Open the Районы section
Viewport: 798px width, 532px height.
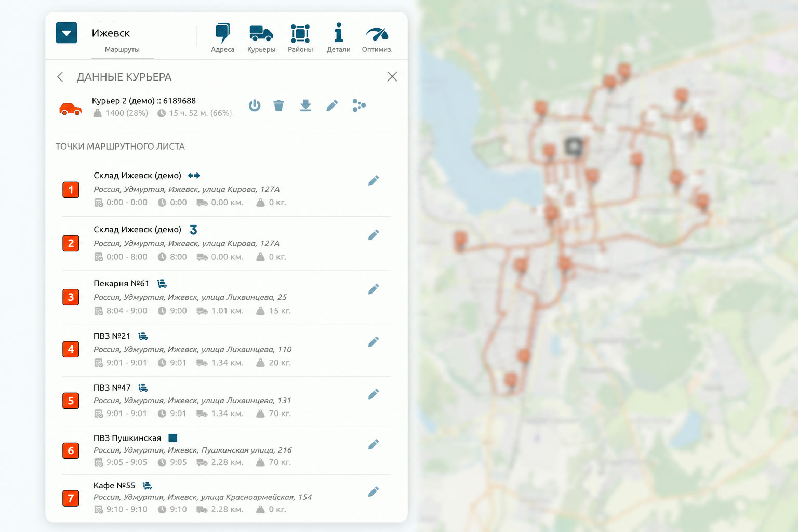pyautogui.click(x=300, y=38)
